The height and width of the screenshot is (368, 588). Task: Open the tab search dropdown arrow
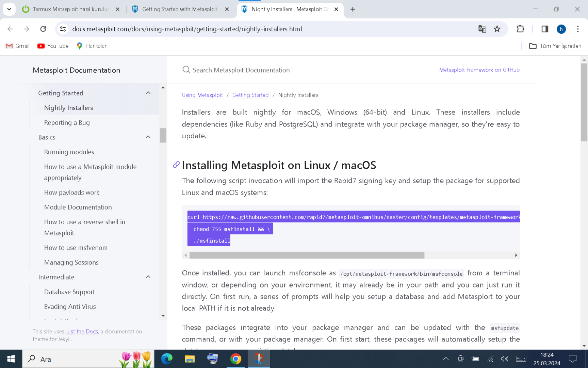(x=9, y=9)
